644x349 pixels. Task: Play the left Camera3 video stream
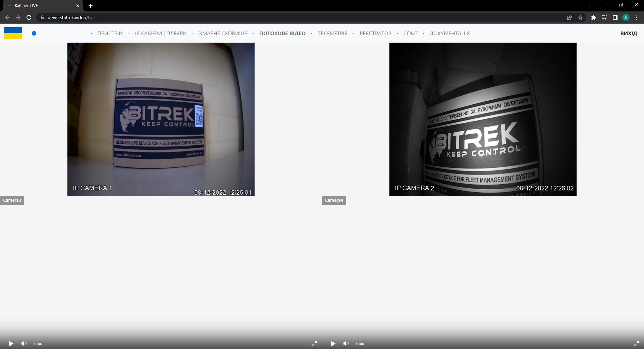tap(11, 344)
